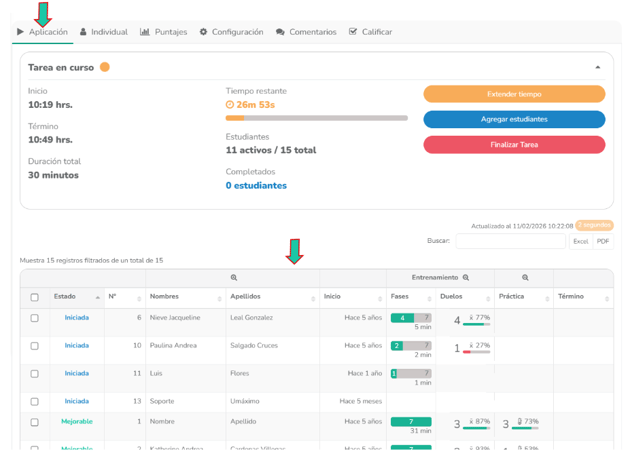Click the play icon on the Aplicación tab
Viewport: 630px width, 460px height.
20,32
